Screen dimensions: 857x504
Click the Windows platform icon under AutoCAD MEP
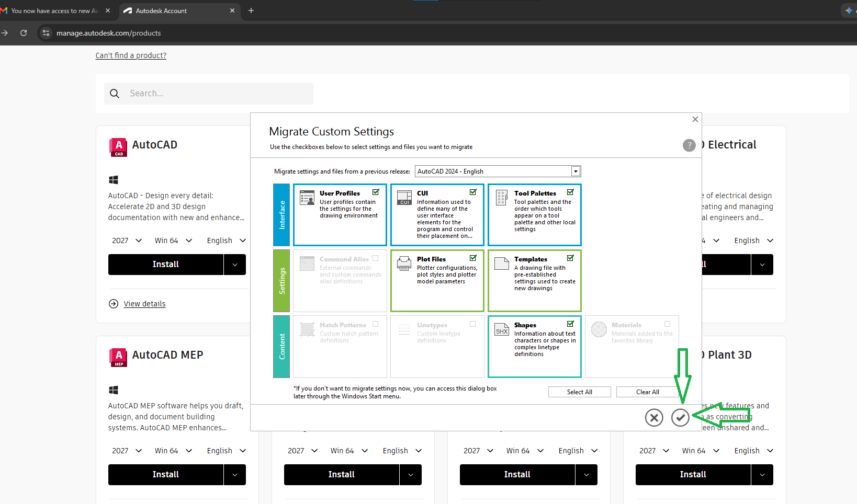point(114,390)
